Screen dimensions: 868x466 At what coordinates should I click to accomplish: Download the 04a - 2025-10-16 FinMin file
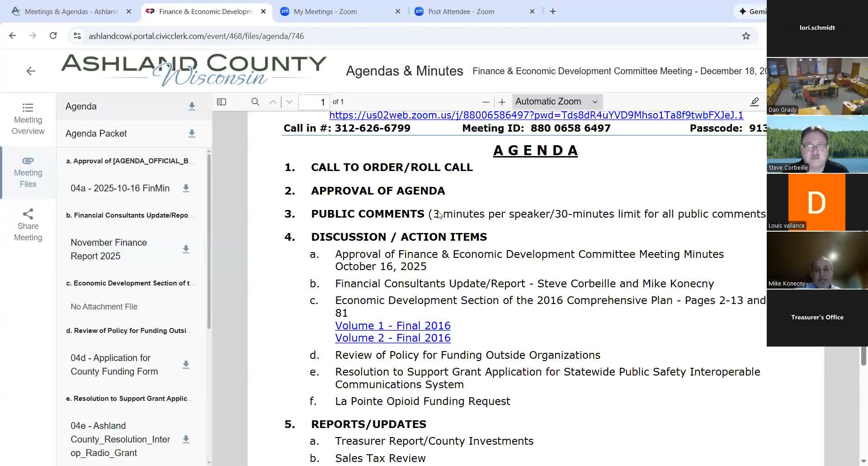tap(186, 189)
